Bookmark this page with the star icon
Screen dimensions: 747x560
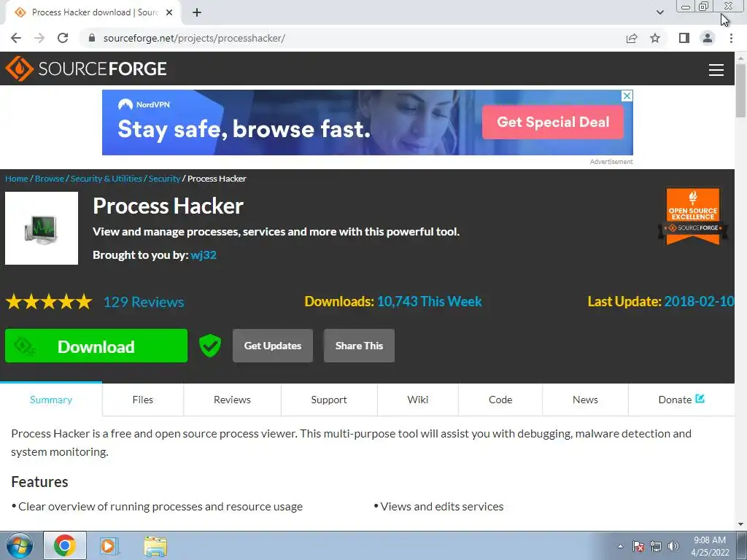(655, 38)
